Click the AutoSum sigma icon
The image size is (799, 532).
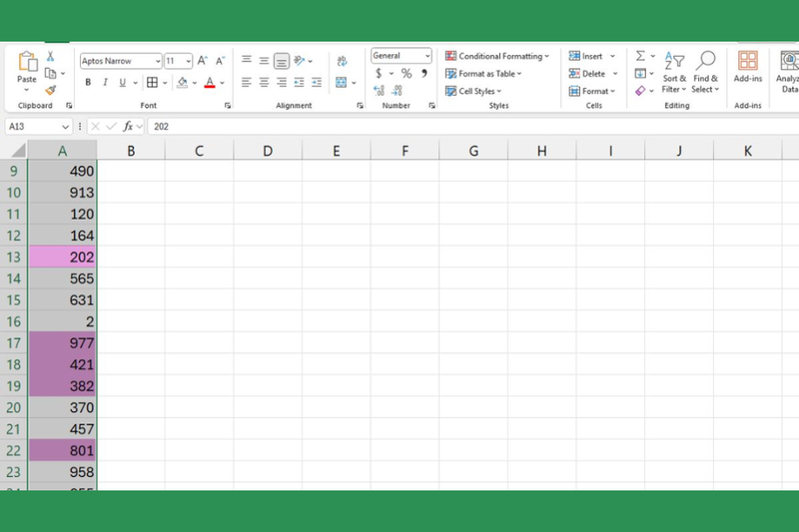[640, 56]
